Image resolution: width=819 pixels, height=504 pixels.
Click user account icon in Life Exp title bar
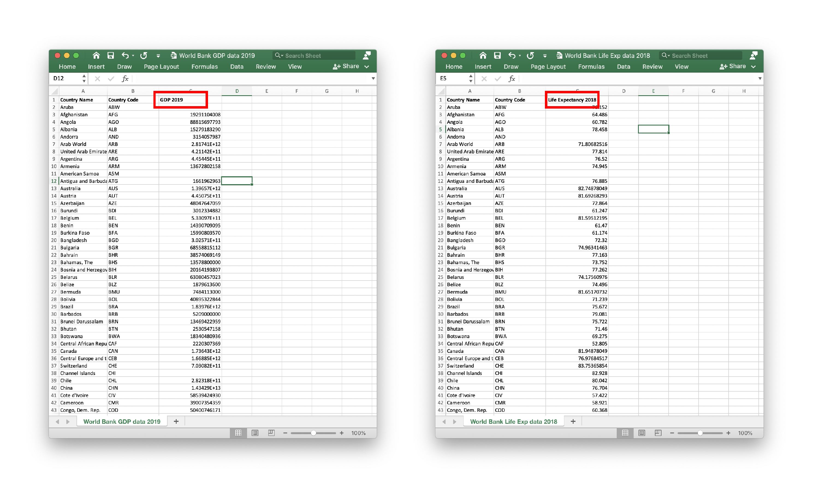point(754,55)
